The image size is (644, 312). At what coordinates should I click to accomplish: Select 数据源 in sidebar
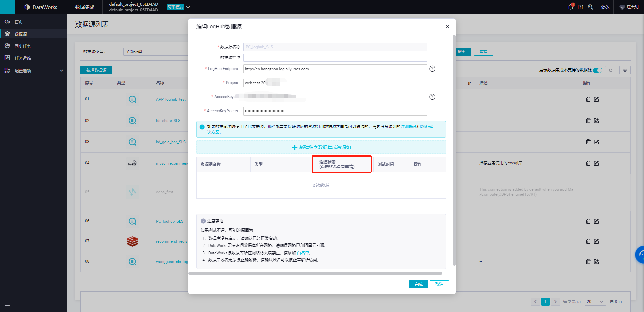pyautogui.click(x=34, y=34)
